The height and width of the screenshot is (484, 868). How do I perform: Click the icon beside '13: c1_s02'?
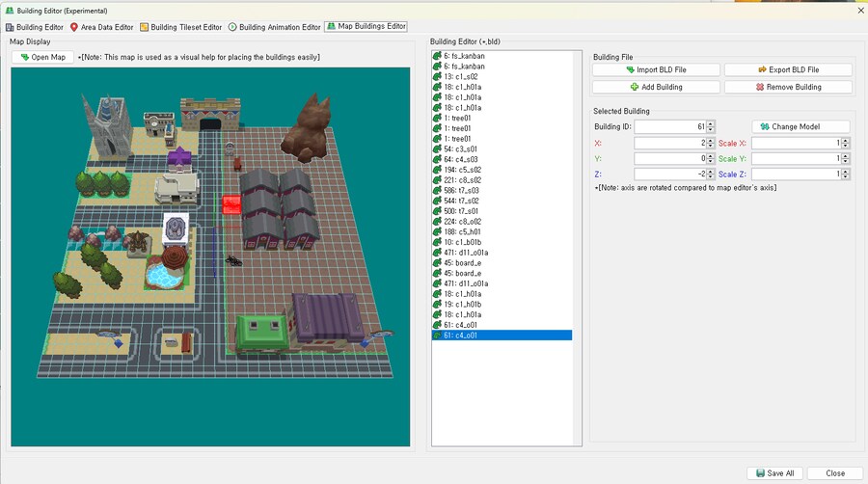click(437, 76)
